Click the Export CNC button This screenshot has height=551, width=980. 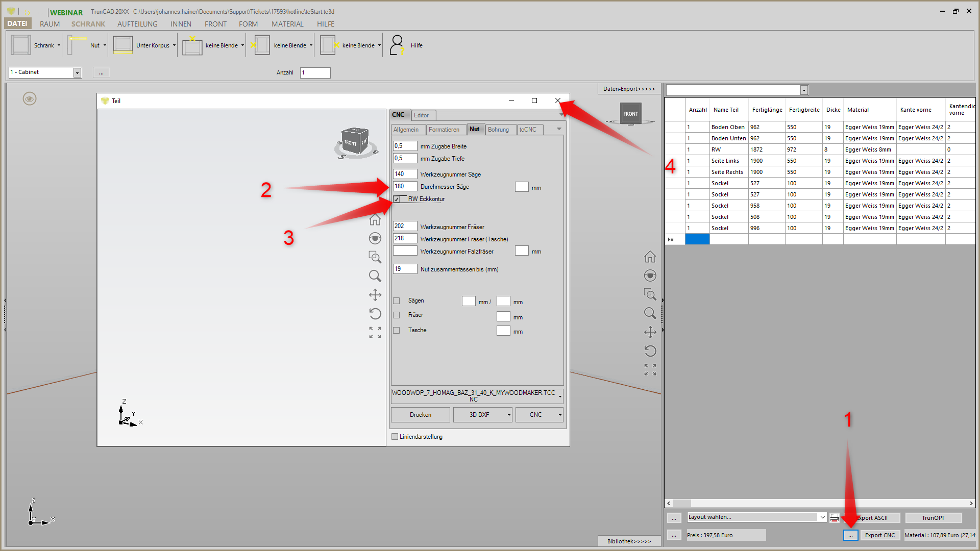pyautogui.click(x=879, y=535)
